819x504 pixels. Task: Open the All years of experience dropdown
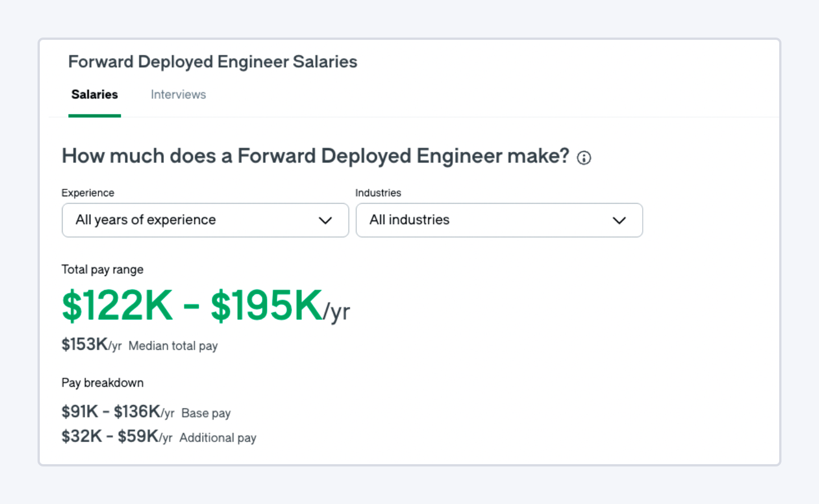click(205, 220)
